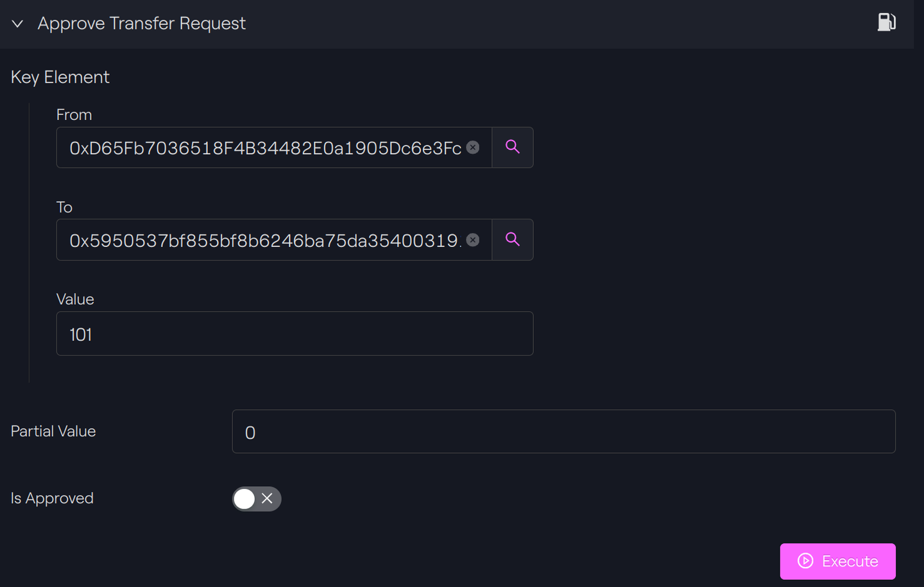Select the Value field containing 101
This screenshot has height=587, width=924.
[x=295, y=334]
